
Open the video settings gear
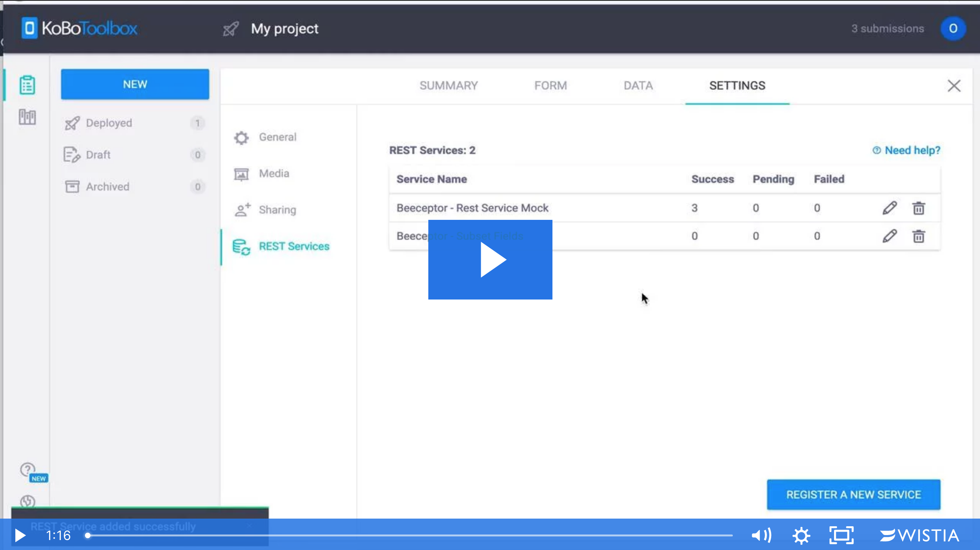pyautogui.click(x=801, y=535)
